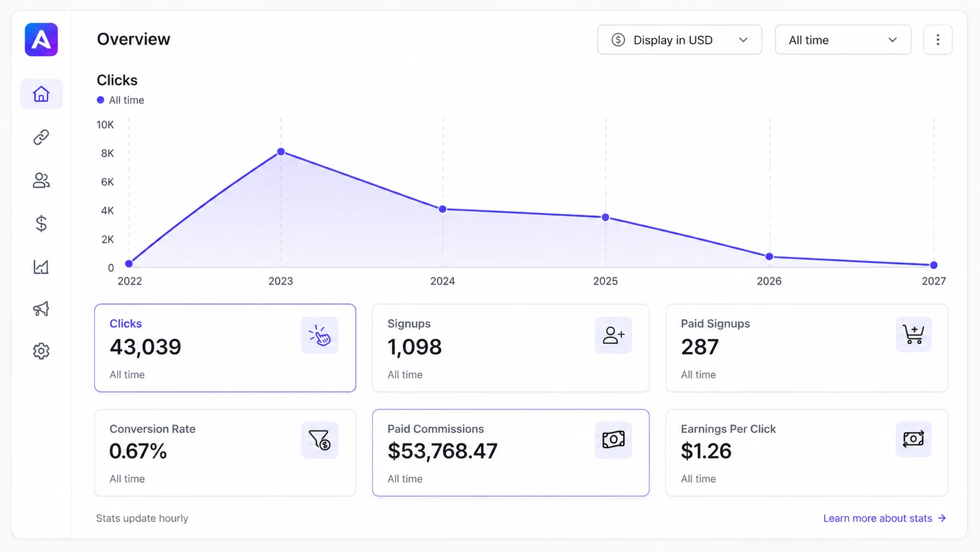Select the Conversion Rate stat card
980x552 pixels.
click(225, 453)
